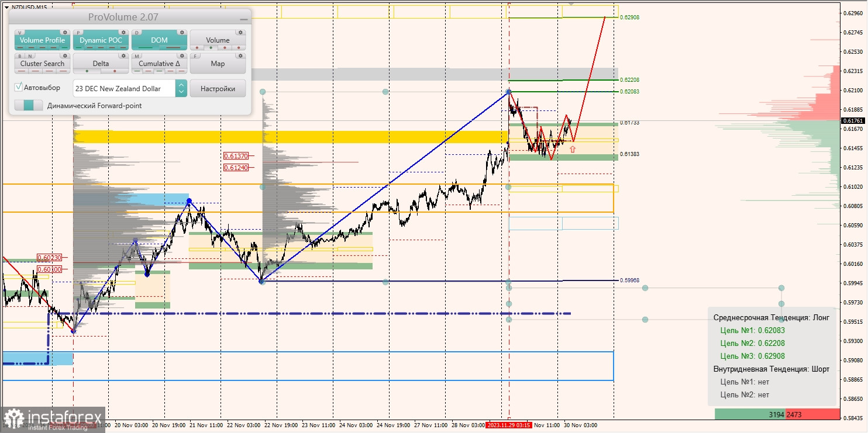Click red date marker 2023.11.29 03:15
Viewport: 868px width, 433px height.
pyautogui.click(x=508, y=425)
